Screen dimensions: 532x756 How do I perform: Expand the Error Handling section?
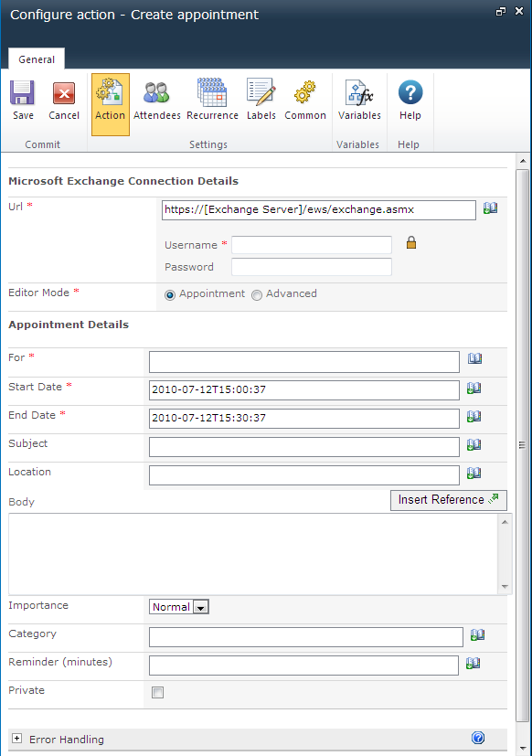[16, 738]
